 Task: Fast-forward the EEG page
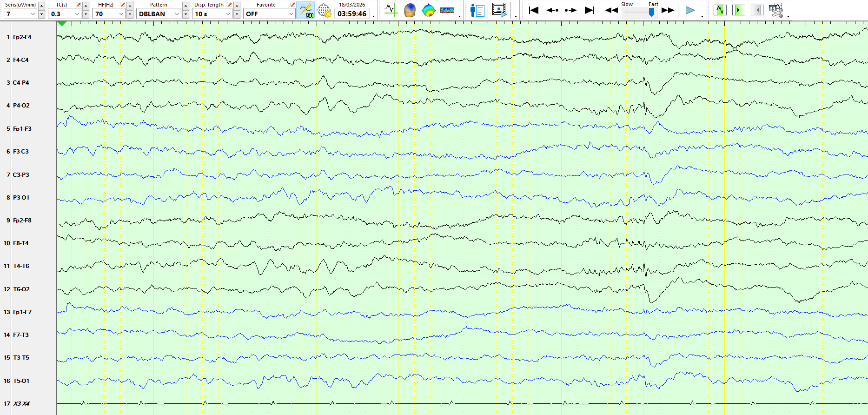[x=668, y=10]
